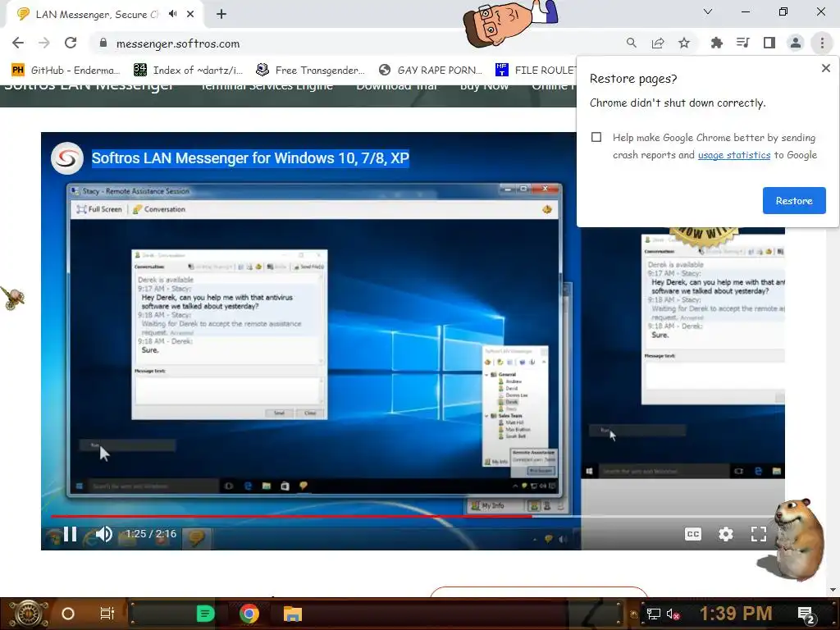Viewport: 840px width, 630px height.
Task: Enter video fullscreen mode
Action: coord(758,533)
